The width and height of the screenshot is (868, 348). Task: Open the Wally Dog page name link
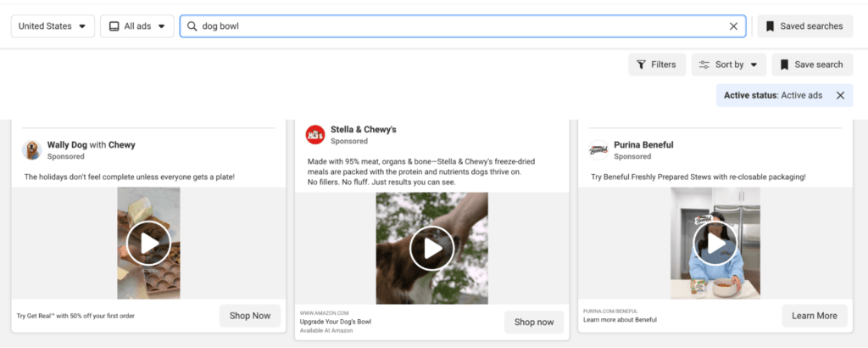click(x=67, y=144)
